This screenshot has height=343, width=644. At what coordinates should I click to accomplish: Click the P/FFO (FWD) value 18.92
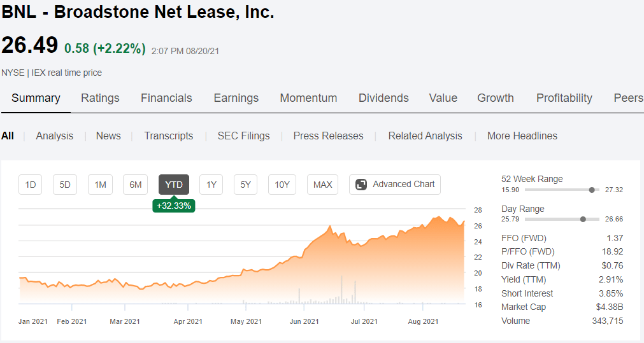tap(612, 251)
